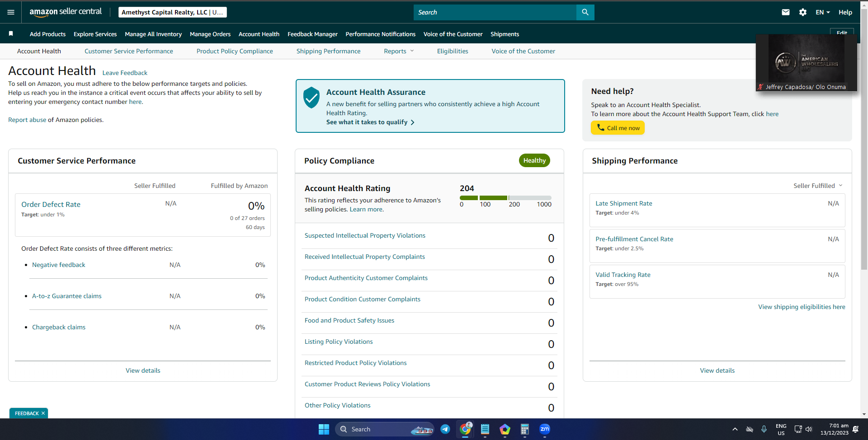Open Product Authenticity Customer Complaints
Screen dimensions: 868x440
pos(366,278)
